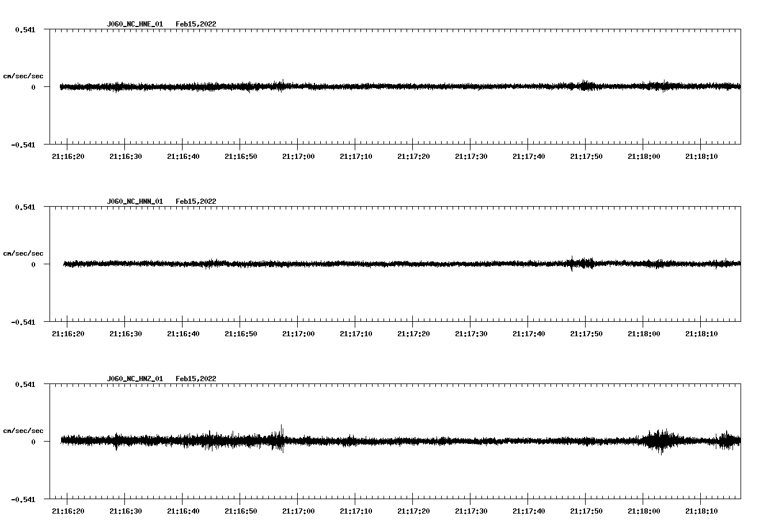
Task: Click the cm/sec/sec unit label on HNN plot
Action: click(23, 253)
